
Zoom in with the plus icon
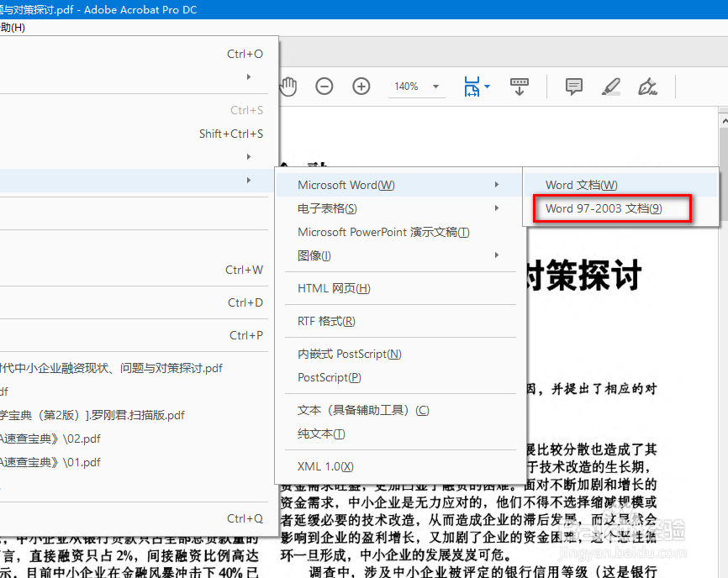(x=361, y=87)
